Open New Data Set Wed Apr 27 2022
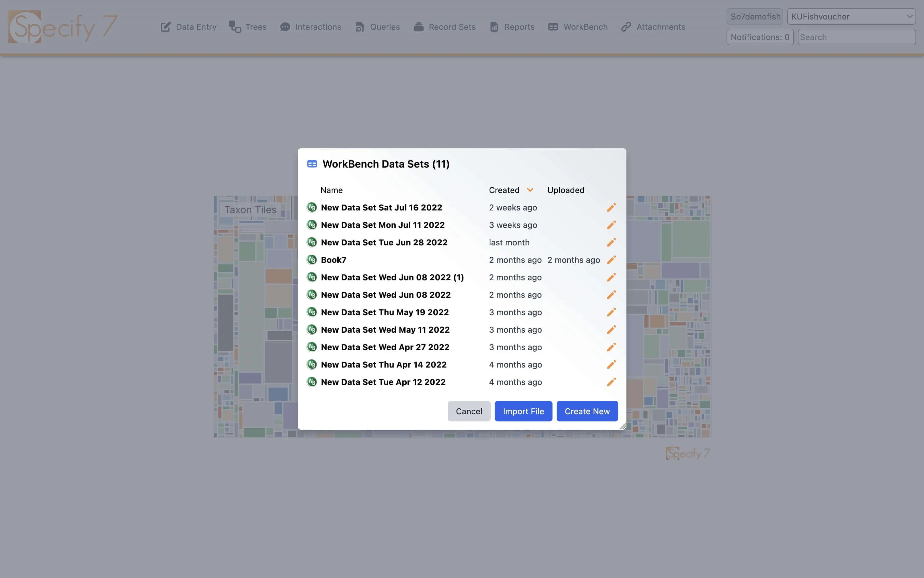The width and height of the screenshot is (924, 578). [385, 347]
